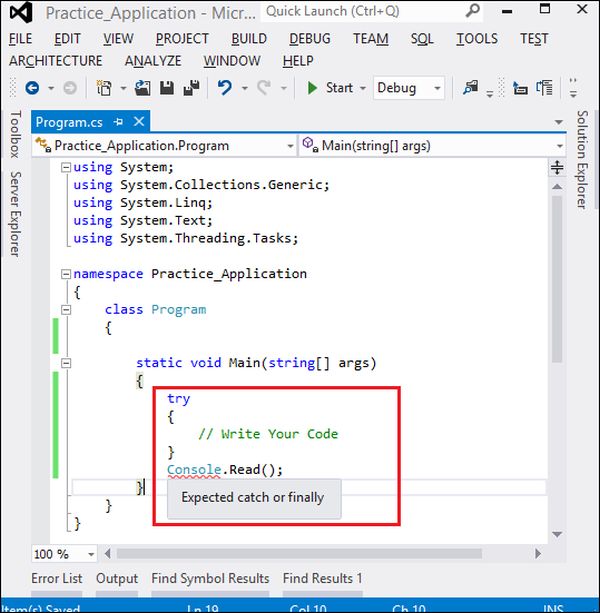Undo the last edit with the Undo icon
The image size is (600, 613).
coord(224,88)
